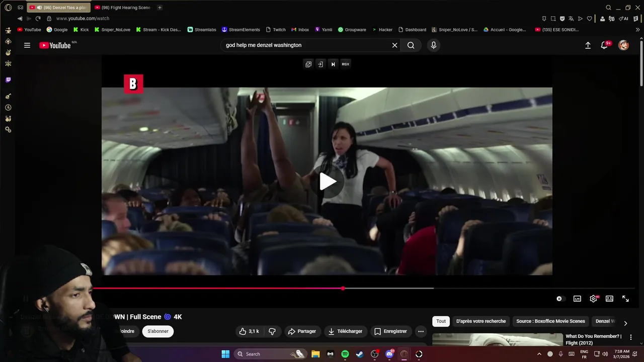Screen dimensions: 644x362
Task: Open the StreamElements bookmark
Action: [x=241, y=30]
